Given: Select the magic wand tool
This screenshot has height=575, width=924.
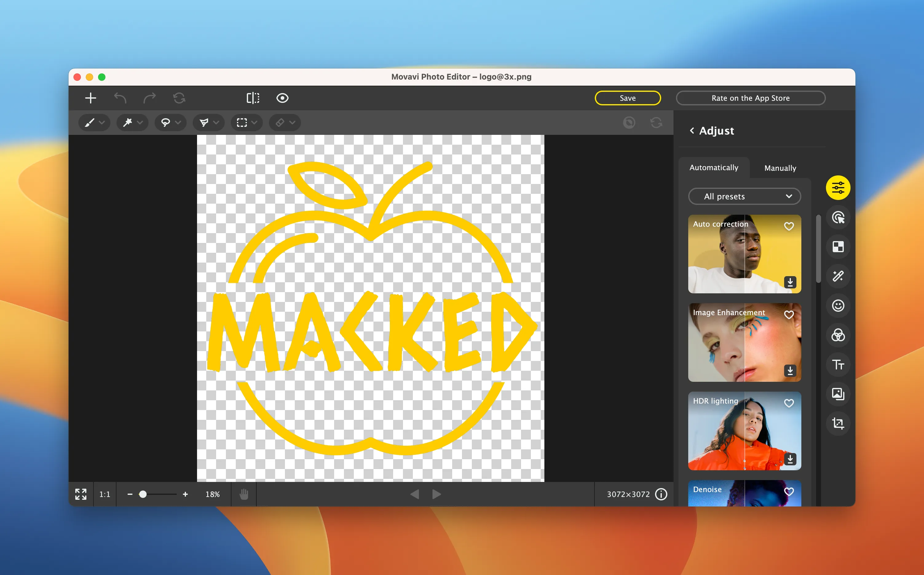Looking at the screenshot, I should [128, 123].
